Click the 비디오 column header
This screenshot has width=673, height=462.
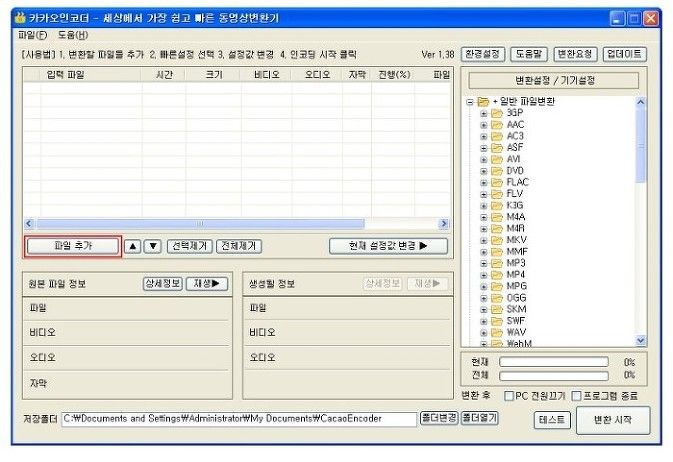tap(266, 75)
